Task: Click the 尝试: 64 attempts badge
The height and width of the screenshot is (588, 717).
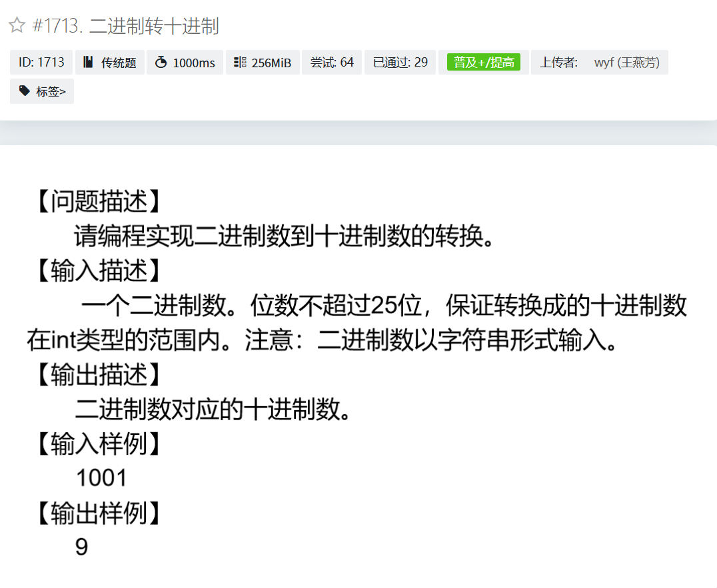Action: [332, 63]
